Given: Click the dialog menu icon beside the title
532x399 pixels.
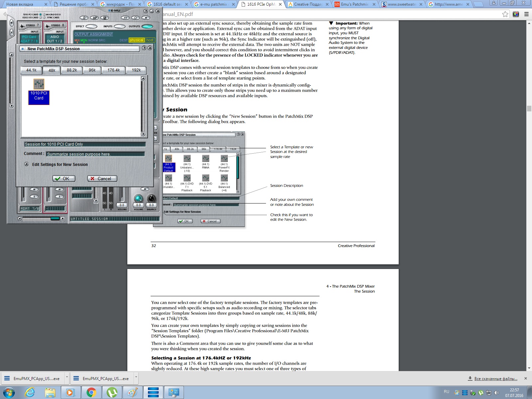Looking at the screenshot, I should [x=23, y=49].
